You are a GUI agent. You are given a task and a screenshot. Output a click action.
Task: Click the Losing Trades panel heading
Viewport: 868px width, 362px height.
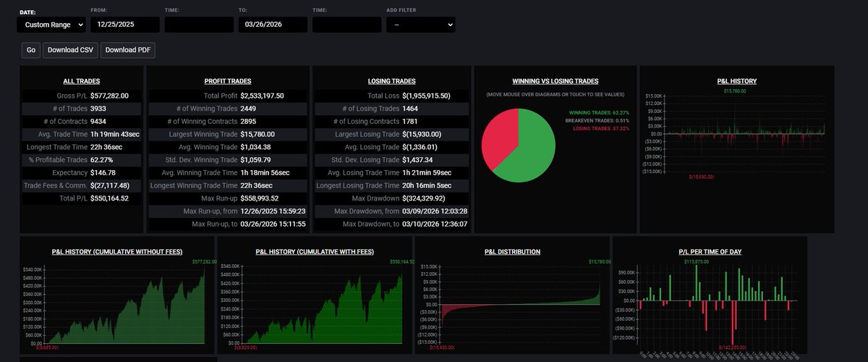tap(392, 81)
